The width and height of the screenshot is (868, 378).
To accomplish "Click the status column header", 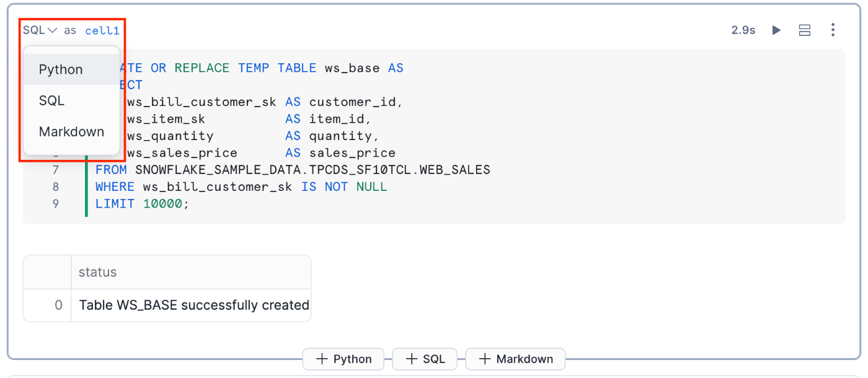I will pyautogui.click(x=97, y=272).
